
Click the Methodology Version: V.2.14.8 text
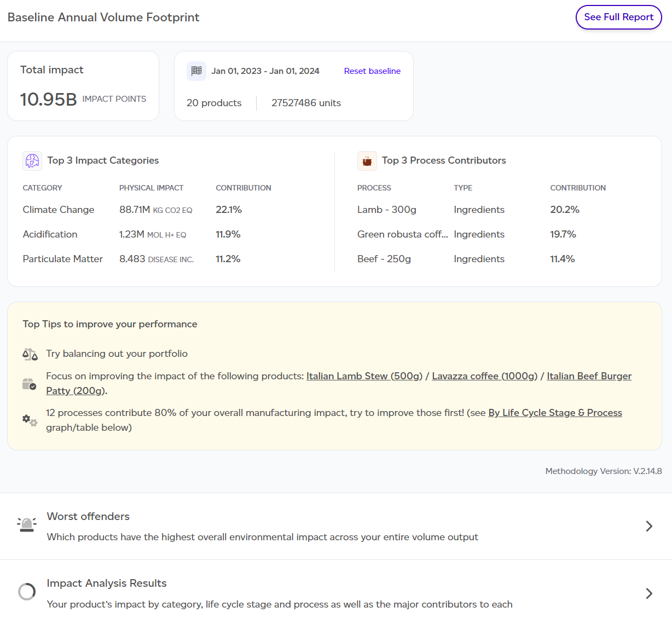(x=604, y=471)
